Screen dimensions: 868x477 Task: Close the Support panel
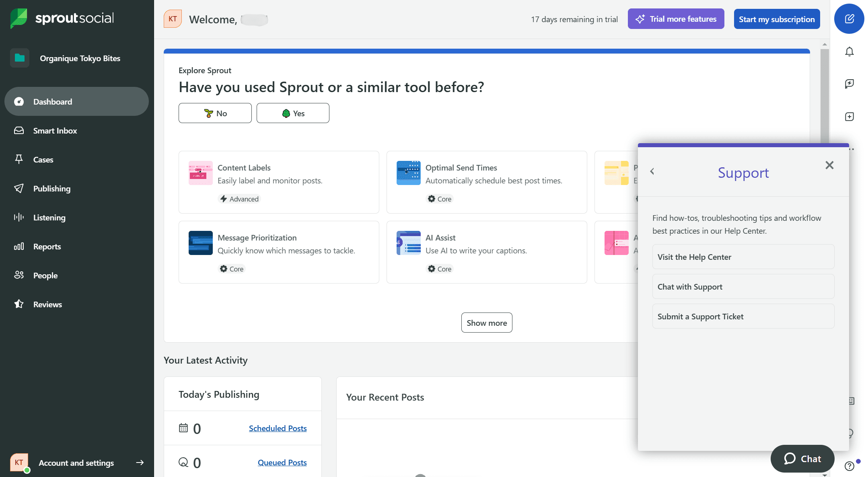829,165
